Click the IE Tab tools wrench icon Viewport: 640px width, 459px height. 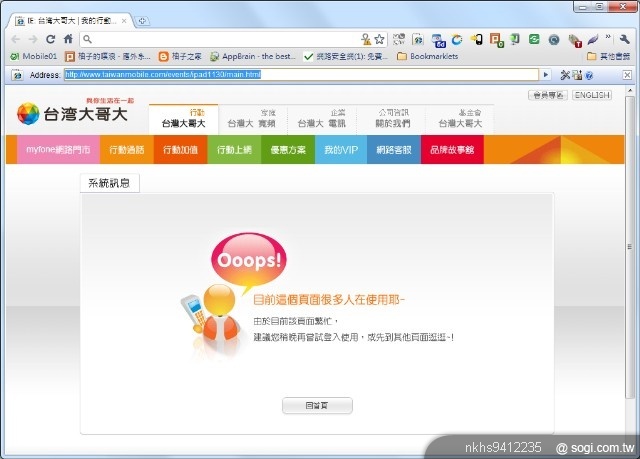coord(565,75)
